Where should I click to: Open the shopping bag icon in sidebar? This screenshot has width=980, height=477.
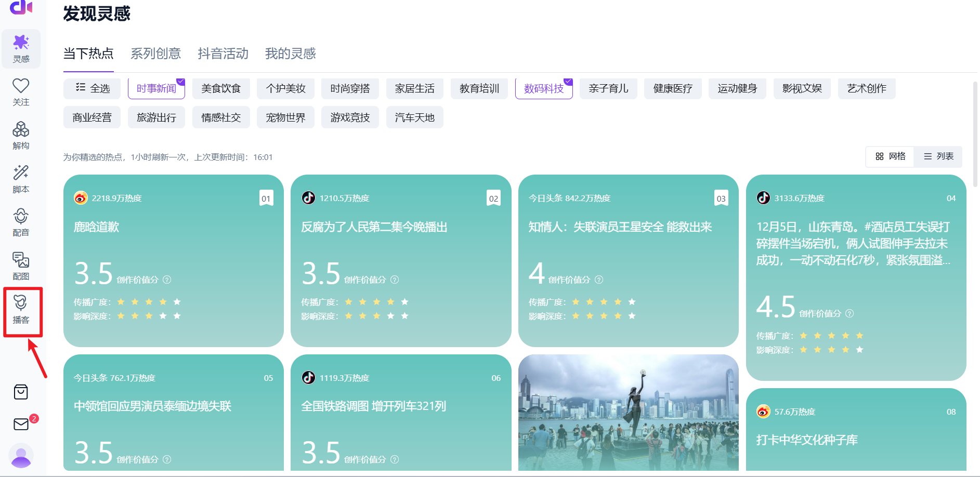click(21, 392)
